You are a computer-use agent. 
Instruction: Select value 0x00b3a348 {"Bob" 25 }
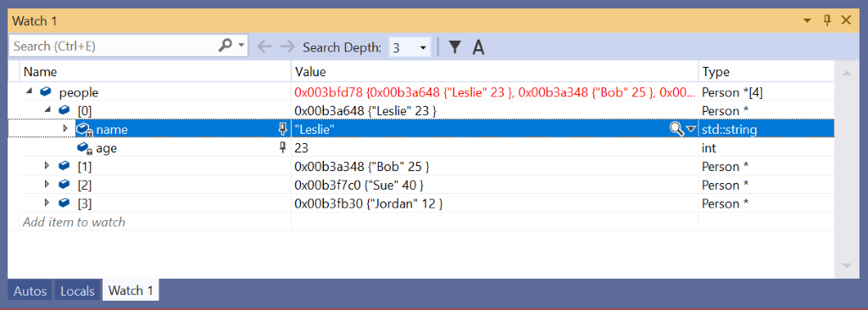362,166
